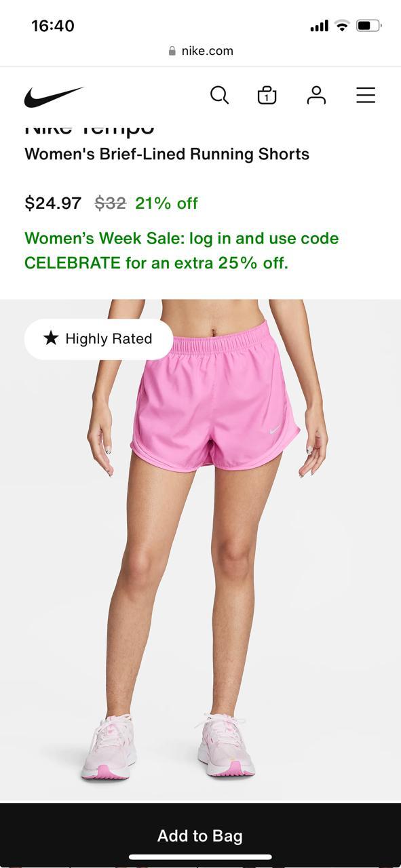Open the profile account icon
Viewport: 401px width, 868px height.
tap(316, 95)
